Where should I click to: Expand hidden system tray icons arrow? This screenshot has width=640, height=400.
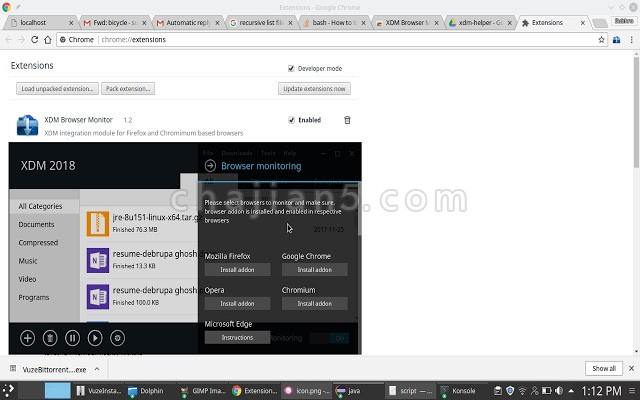(571, 391)
